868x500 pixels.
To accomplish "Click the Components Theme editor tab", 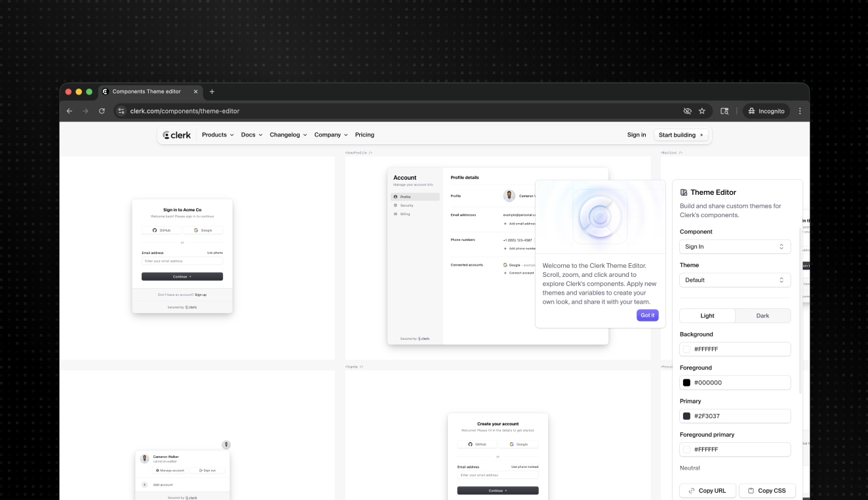I will point(150,92).
